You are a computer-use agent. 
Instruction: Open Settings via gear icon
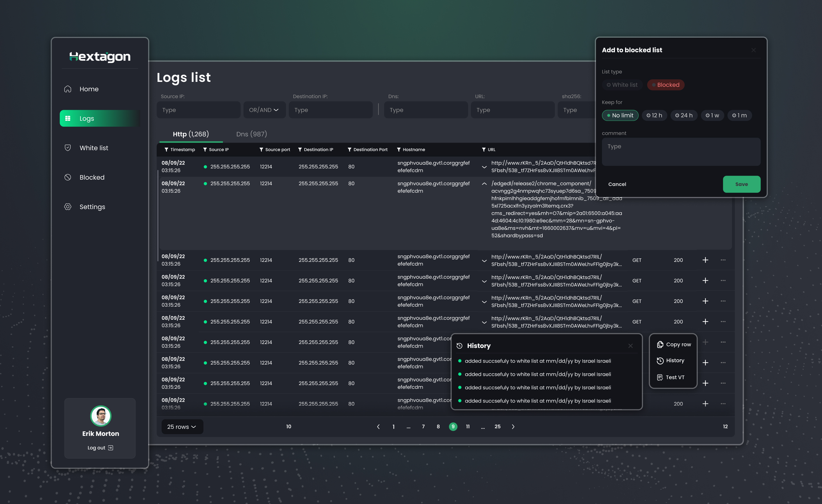point(68,207)
